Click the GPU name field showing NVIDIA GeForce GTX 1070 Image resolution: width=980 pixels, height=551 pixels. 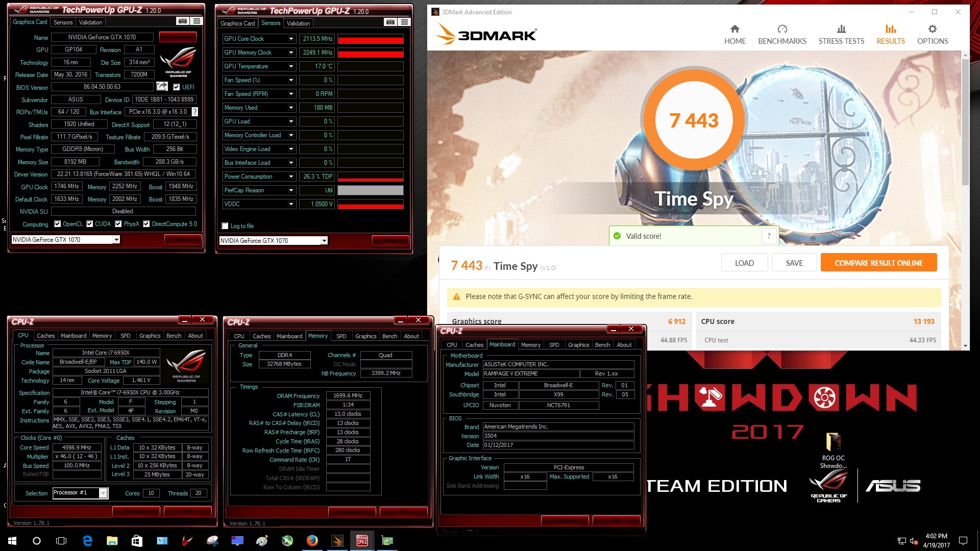[x=102, y=37]
